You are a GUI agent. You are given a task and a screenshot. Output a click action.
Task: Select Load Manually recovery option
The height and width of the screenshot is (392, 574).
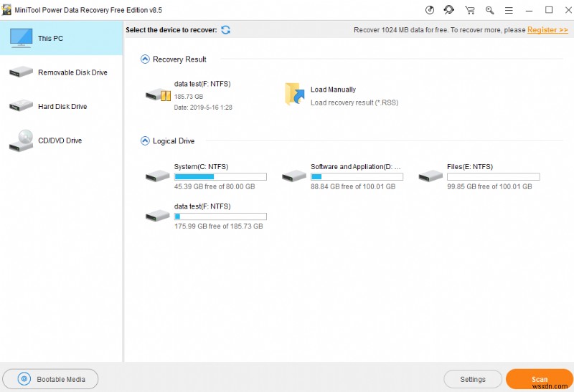[333, 90]
